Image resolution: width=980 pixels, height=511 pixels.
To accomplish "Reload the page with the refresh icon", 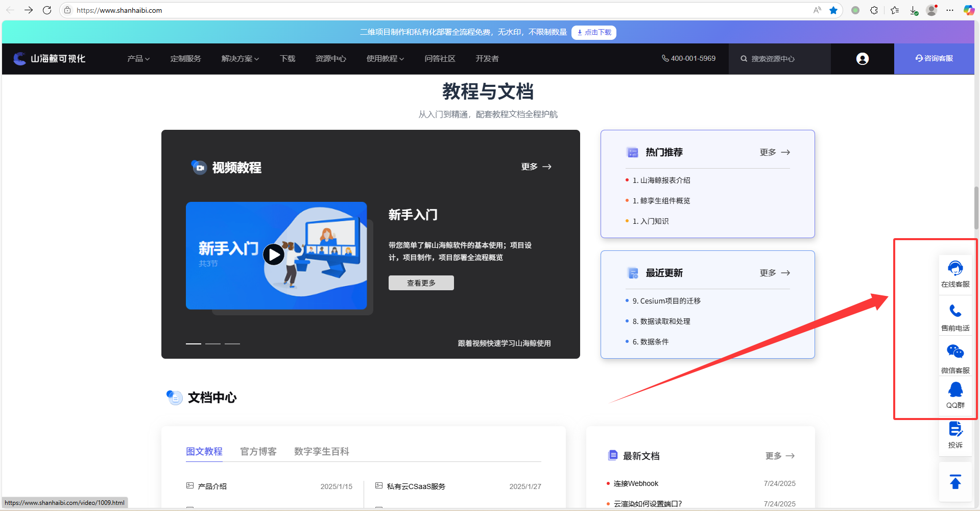I will [47, 10].
